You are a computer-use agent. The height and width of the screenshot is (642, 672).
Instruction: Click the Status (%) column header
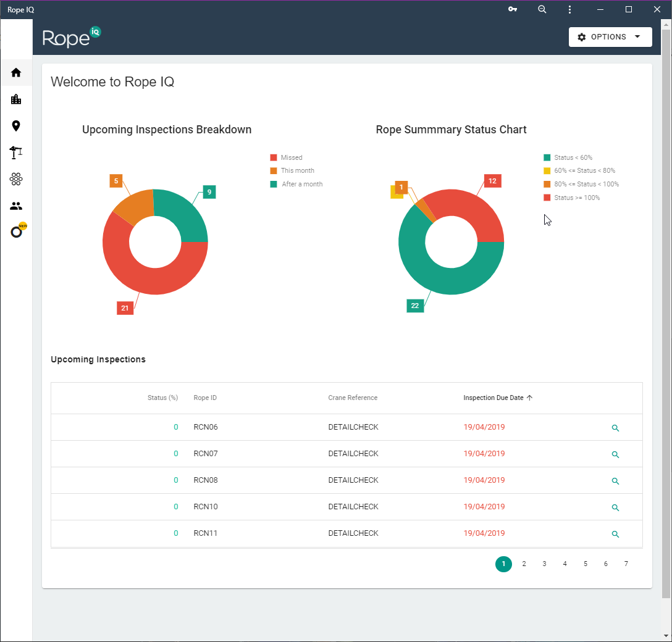coord(162,398)
